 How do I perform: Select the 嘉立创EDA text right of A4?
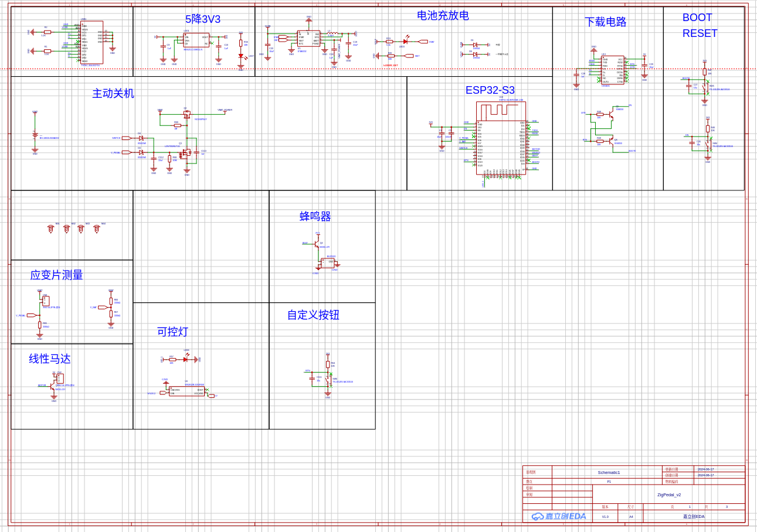(x=694, y=517)
